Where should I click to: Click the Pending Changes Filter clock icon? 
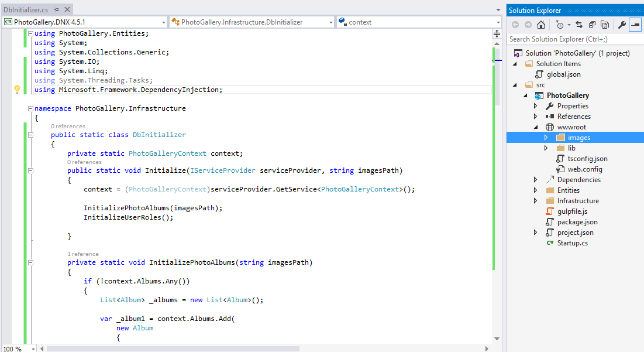(560, 25)
